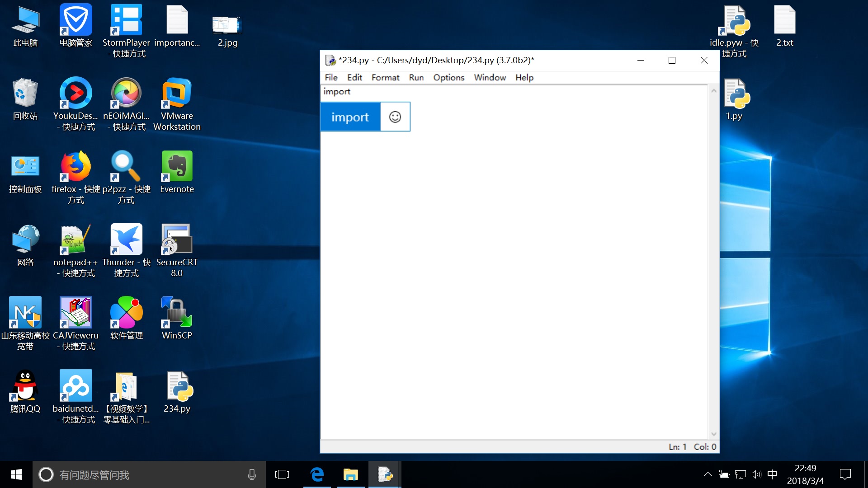Open the File menu in IDLE
This screenshot has height=488, width=868.
[331, 78]
